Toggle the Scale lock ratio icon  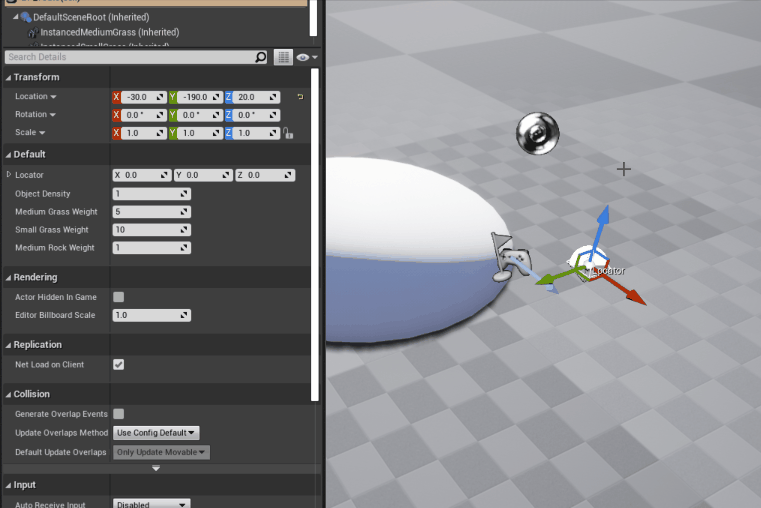[288, 133]
